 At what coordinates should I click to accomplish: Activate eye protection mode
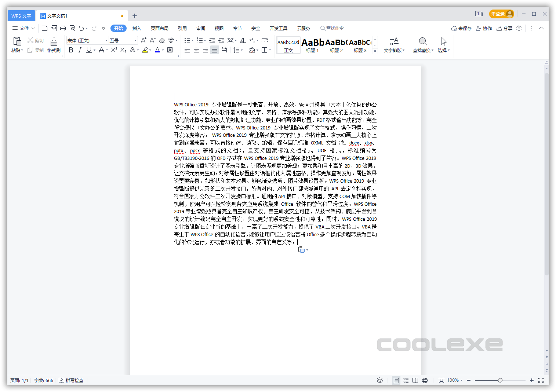tap(379, 380)
